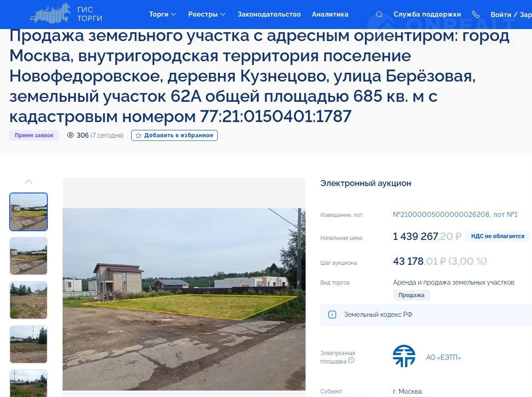Open the search magnifier icon
Viewport: 532px width, 397px height.
379,14
